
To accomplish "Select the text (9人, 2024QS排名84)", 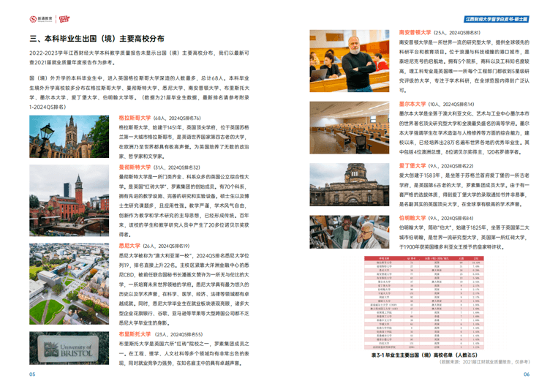I will 450,219.
